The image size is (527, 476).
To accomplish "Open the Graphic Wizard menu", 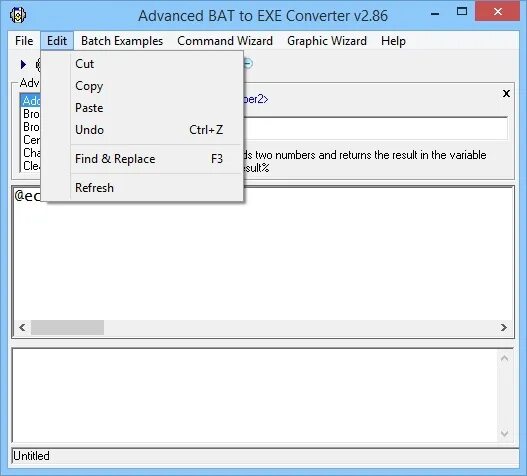I will coord(327,41).
